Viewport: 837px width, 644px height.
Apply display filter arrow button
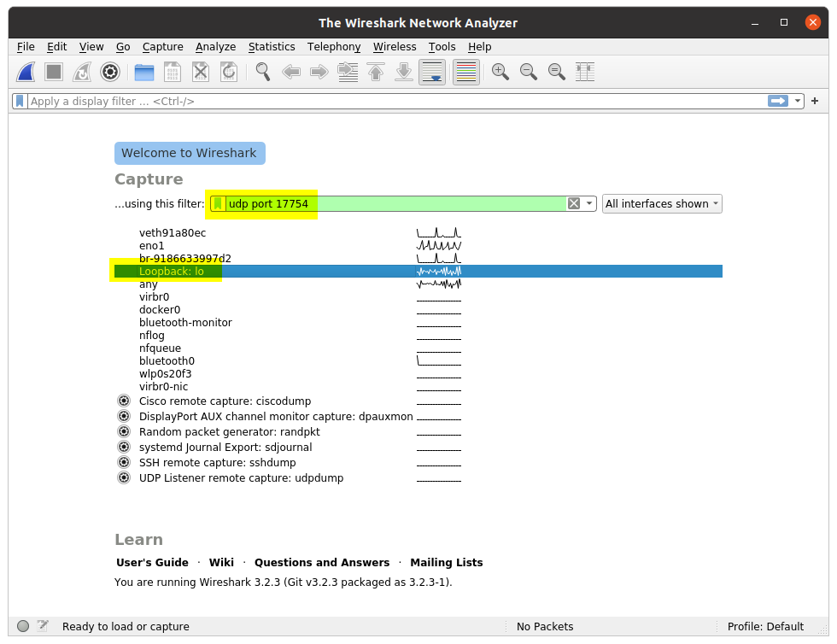point(778,101)
